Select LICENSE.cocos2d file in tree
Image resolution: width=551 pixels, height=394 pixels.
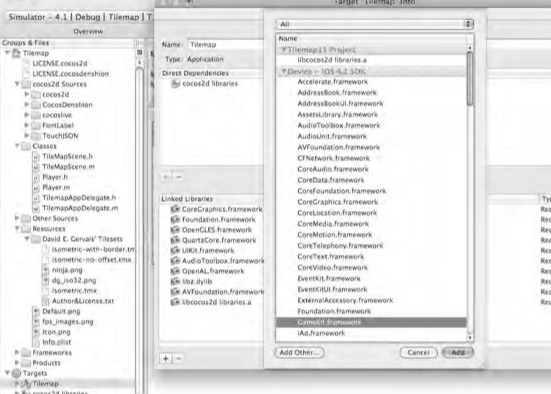60,64
